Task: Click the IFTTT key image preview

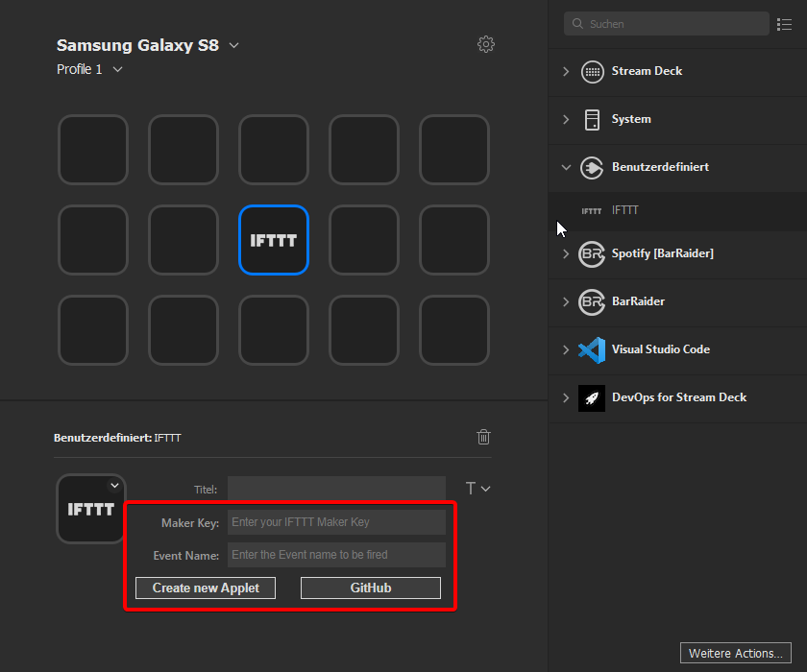Action: point(91,509)
